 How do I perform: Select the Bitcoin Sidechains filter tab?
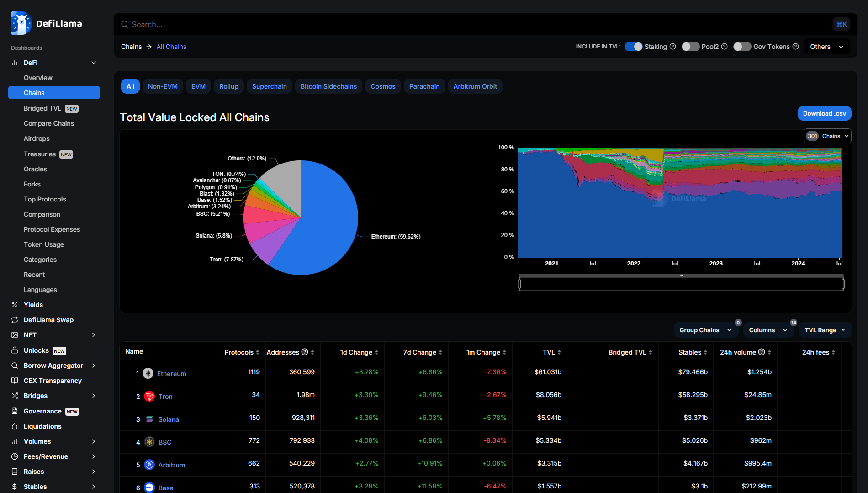tap(328, 86)
